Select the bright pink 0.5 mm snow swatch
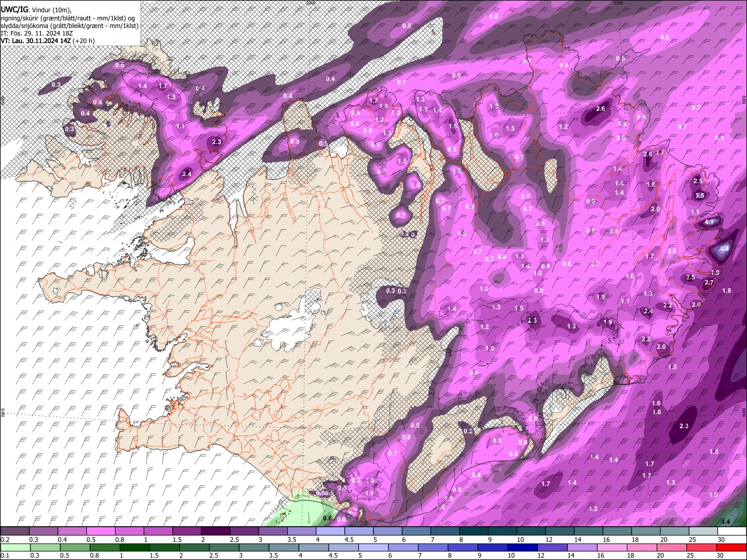Image resolution: width=747 pixels, height=560 pixels. click(x=100, y=531)
